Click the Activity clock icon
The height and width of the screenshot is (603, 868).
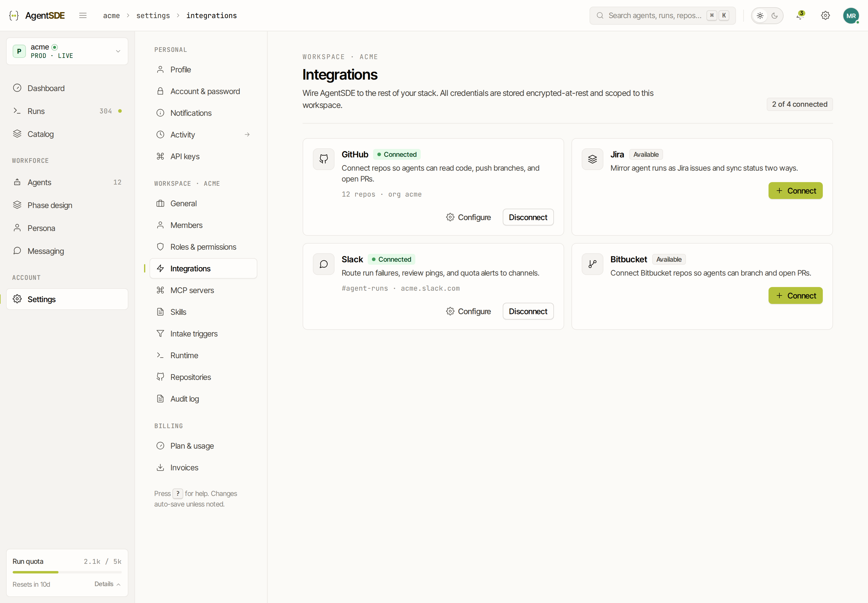click(x=160, y=134)
